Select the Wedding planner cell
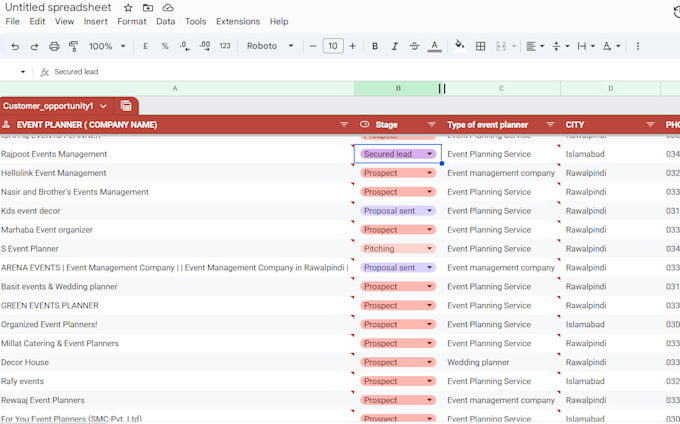Screen dimensions: 680x424 [x=501, y=362]
